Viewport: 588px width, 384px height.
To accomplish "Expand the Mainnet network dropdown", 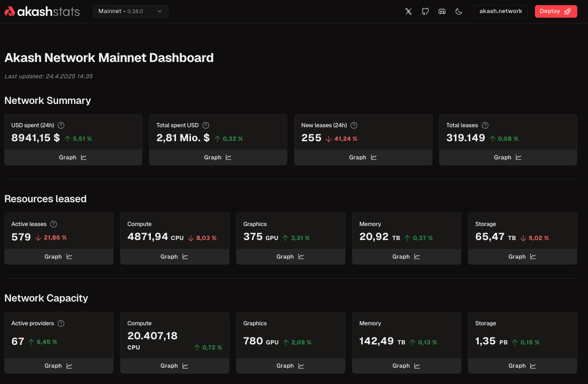I will (130, 11).
